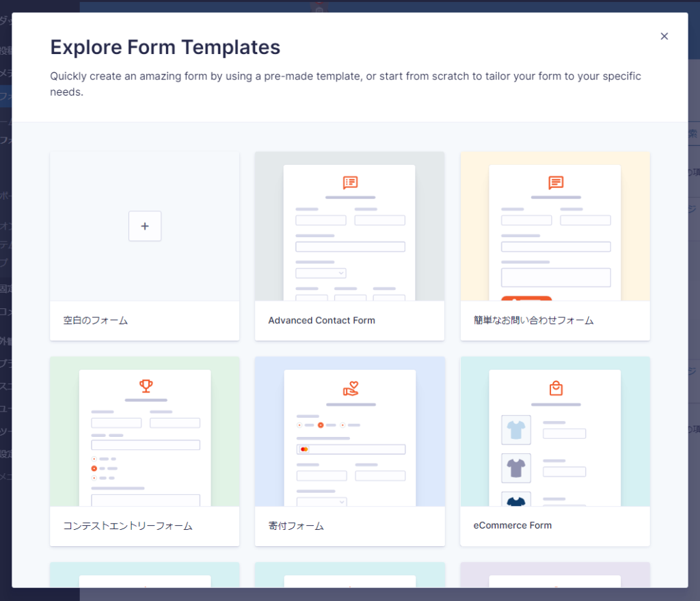
Task: Select the light blue t-shirt product image
Action: (x=516, y=430)
